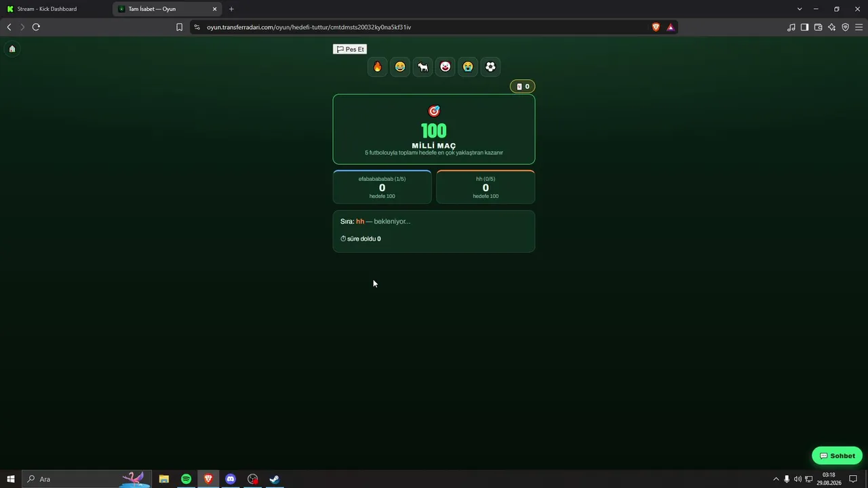Click the target emoji above 100

click(x=434, y=110)
